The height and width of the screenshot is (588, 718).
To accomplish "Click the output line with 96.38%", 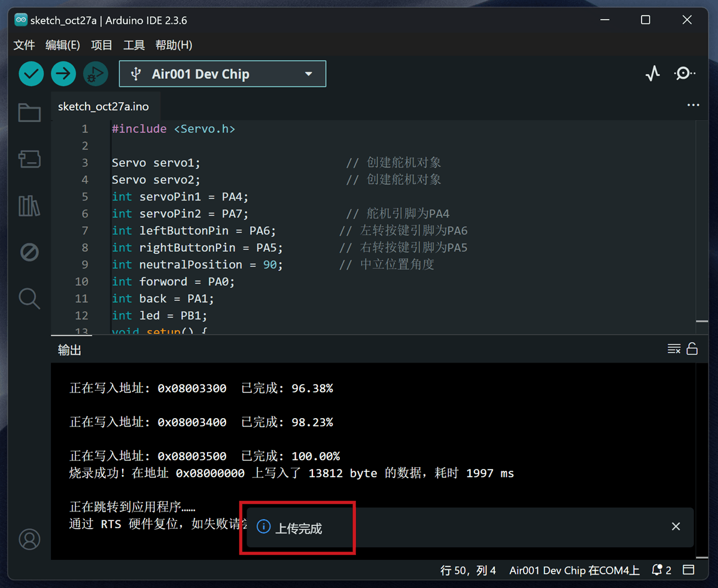I will (x=201, y=388).
